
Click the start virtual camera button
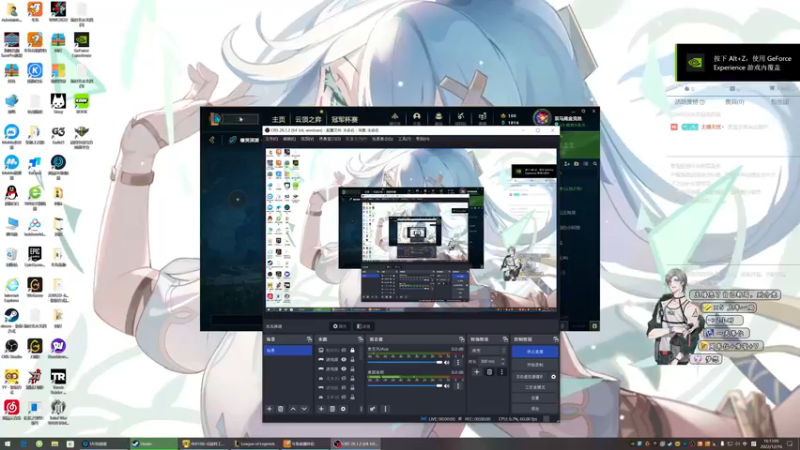pyautogui.click(x=530, y=377)
